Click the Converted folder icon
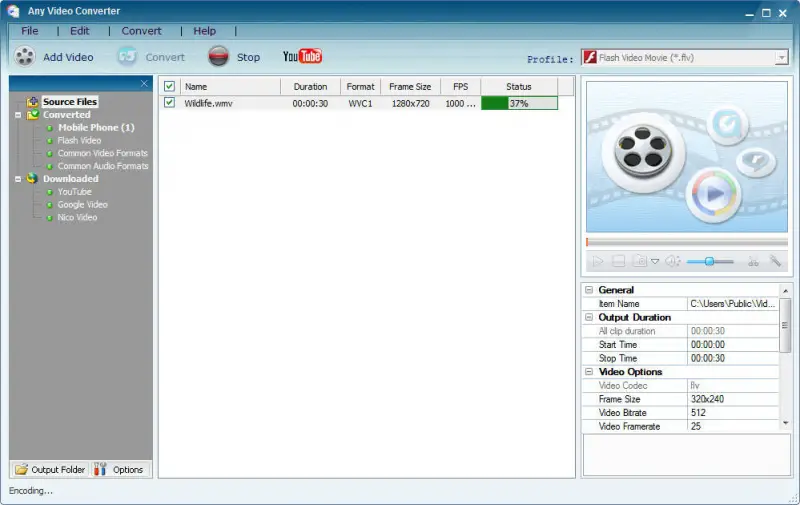This screenshot has height=505, width=800. [x=33, y=114]
